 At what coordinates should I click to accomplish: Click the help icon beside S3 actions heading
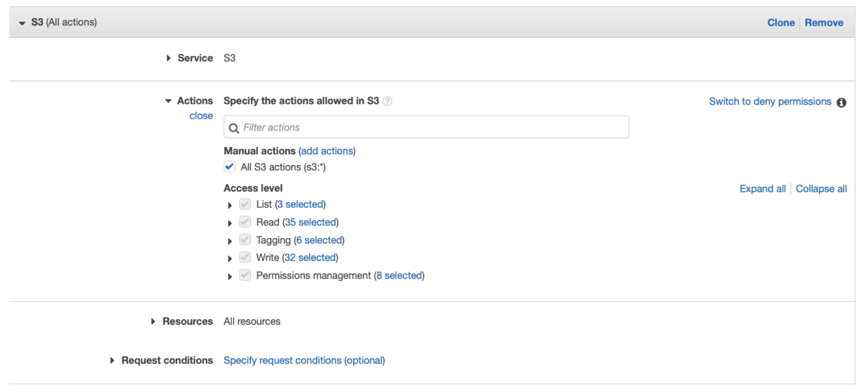[387, 101]
